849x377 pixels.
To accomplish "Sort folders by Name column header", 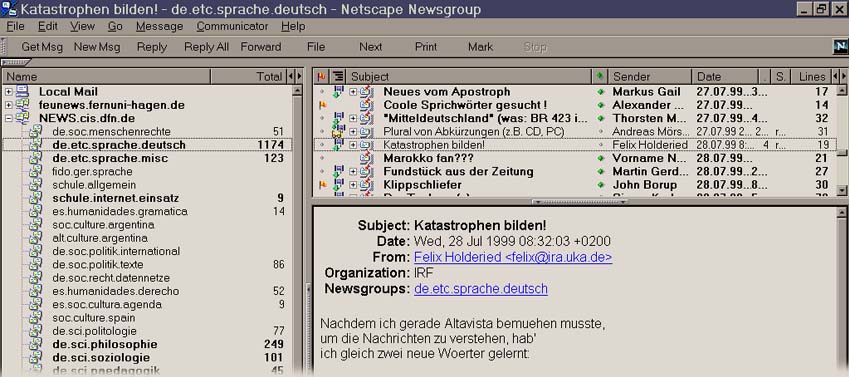I will coord(106,76).
